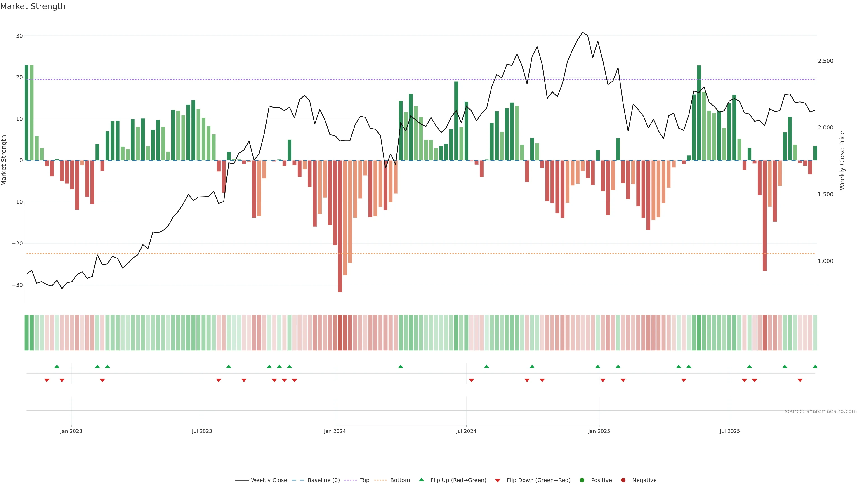Click the first red flip-down marker
868x488 pixels.
pyautogui.click(x=47, y=380)
